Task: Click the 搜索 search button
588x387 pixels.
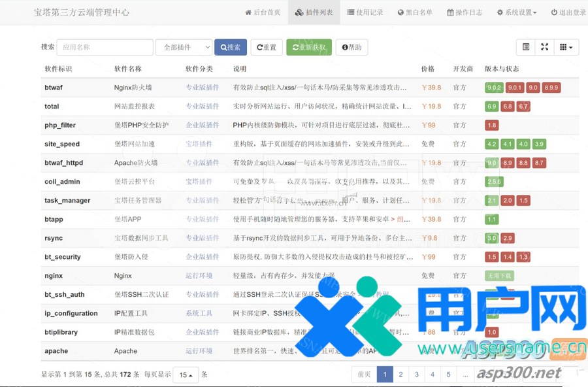Action: 231,47
